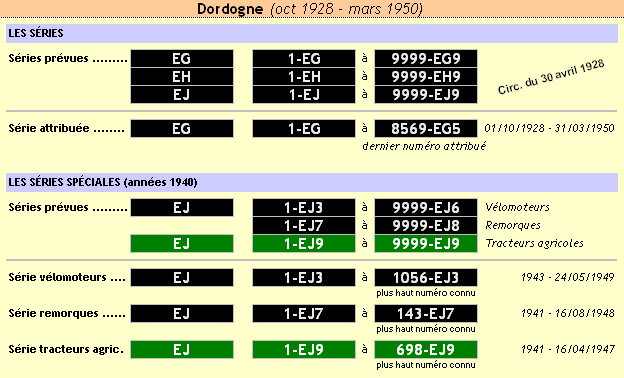Click the title 'Dordogne (oct 1928 - mars 1950)'

pos(310,9)
